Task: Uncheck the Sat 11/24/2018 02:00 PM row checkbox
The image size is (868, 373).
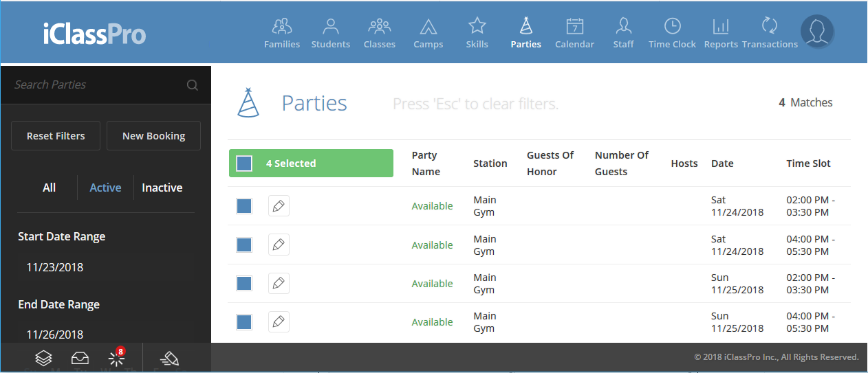Action: 244,206
